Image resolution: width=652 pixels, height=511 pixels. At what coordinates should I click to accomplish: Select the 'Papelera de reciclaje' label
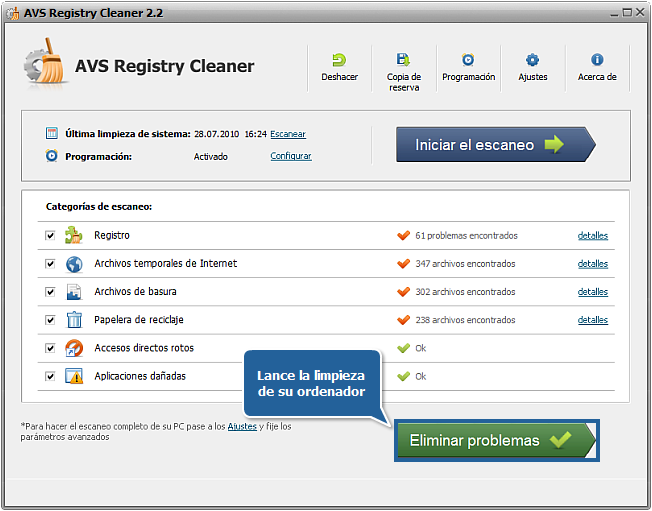tap(138, 320)
